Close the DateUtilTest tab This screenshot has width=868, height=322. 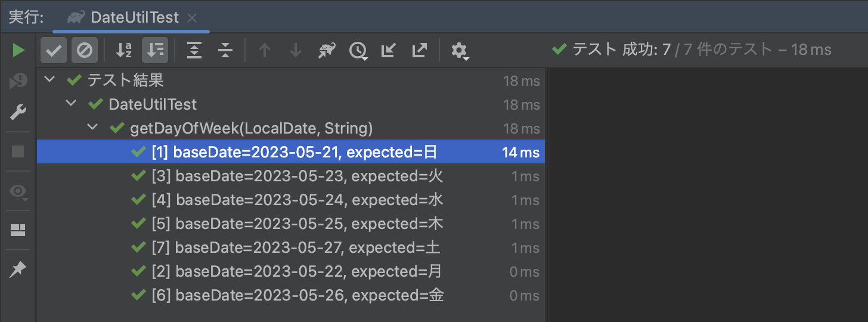coord(192,18)
